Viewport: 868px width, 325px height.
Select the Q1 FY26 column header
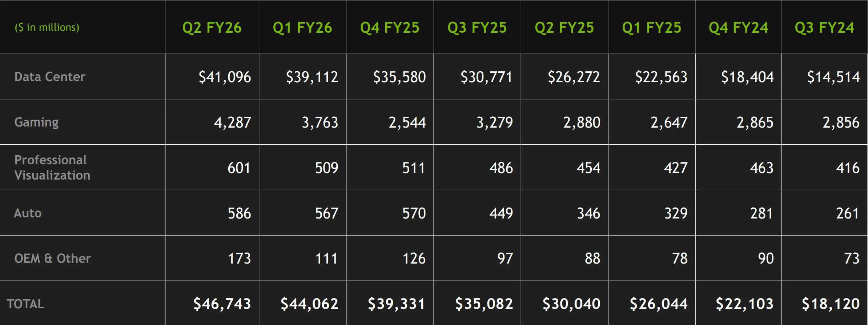pos(302,28)
